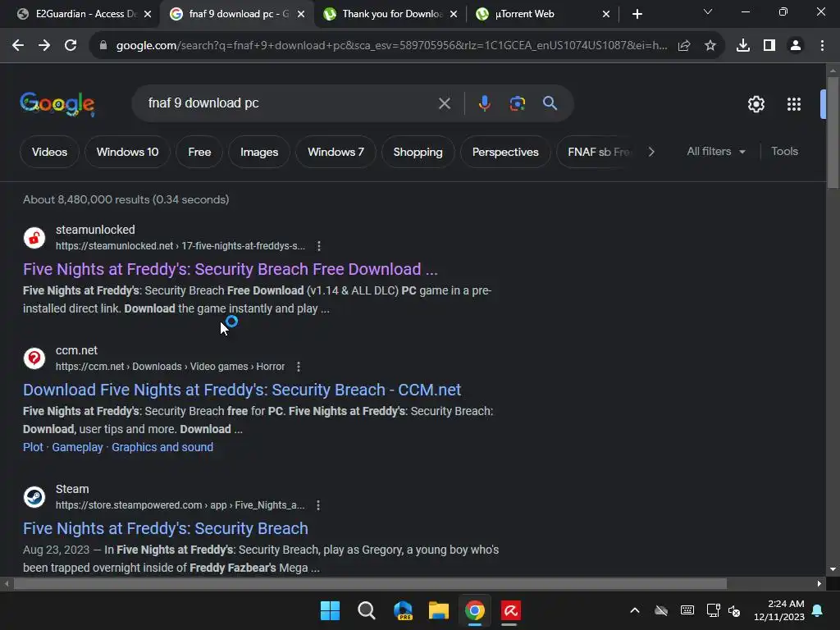Open Windows Start menu
Viewport: 840px width, 630px height.
(x=330, y=610)
